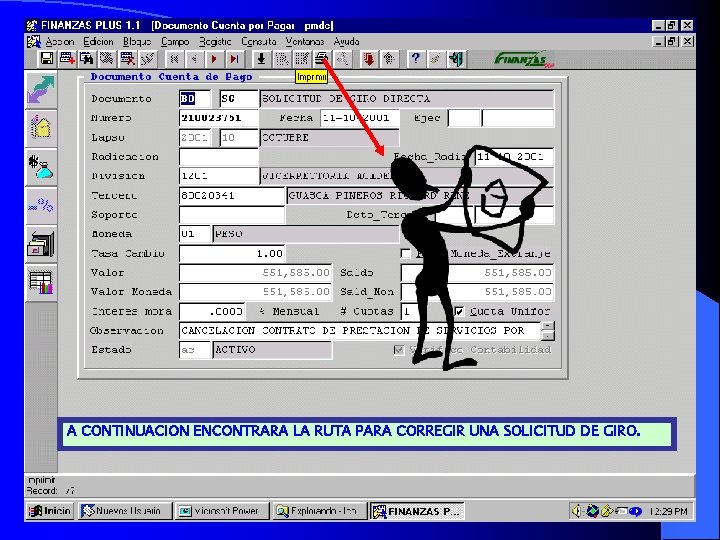Click the Tercero code field 80020341

(232, 196)
